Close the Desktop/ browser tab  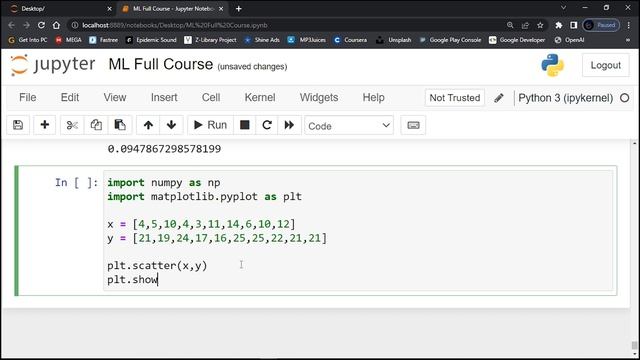(x=109, y=9)
